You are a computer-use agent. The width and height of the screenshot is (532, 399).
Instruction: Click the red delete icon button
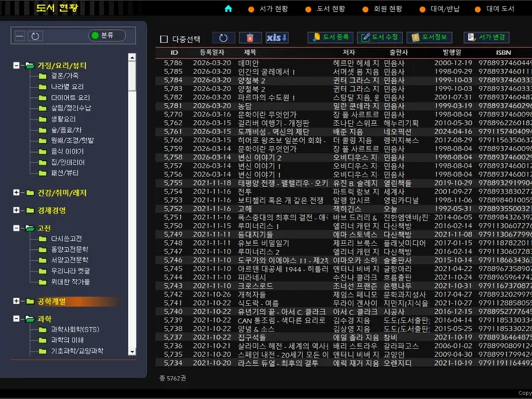click(x=250, y=38)
